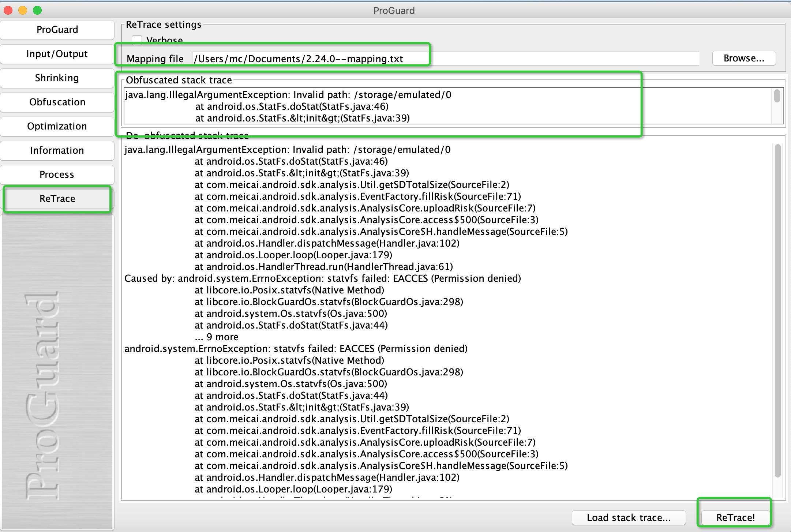The width and height of the screenshot is (791, 532).
Task: Minimize the ProGuard window
Action: (22, 11)
